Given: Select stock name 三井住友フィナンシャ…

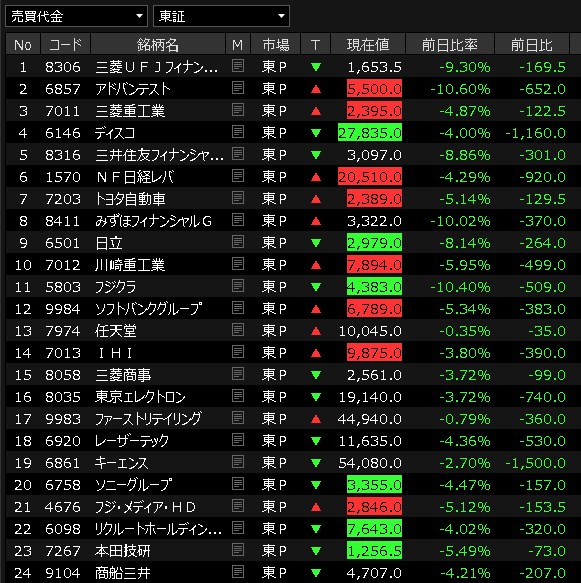Looking at the screenshot, I should [x=159, y=155].
